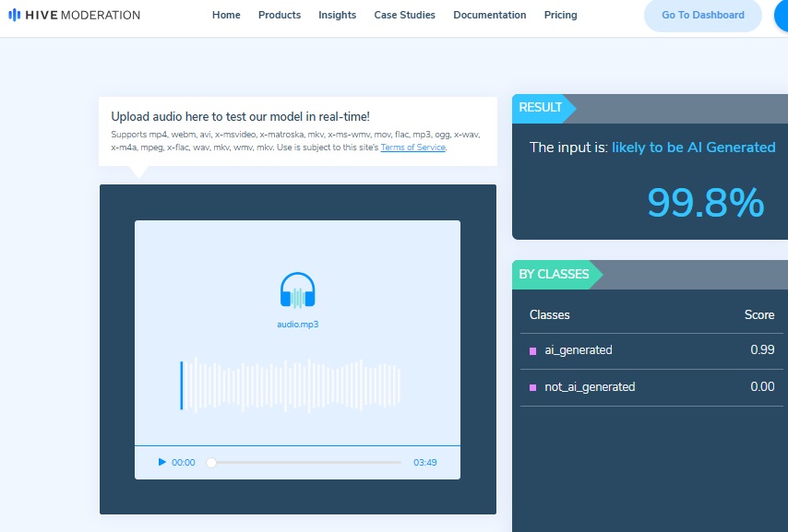This screenshot has width=788, height=532.
Task: Open the Terms of Service link
Action: (413, 148)
